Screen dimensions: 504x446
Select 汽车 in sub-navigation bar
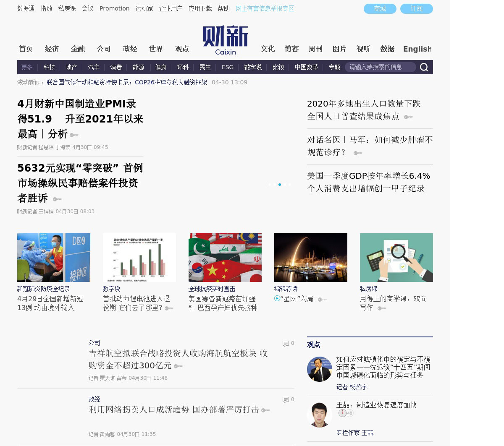(94, 67)
